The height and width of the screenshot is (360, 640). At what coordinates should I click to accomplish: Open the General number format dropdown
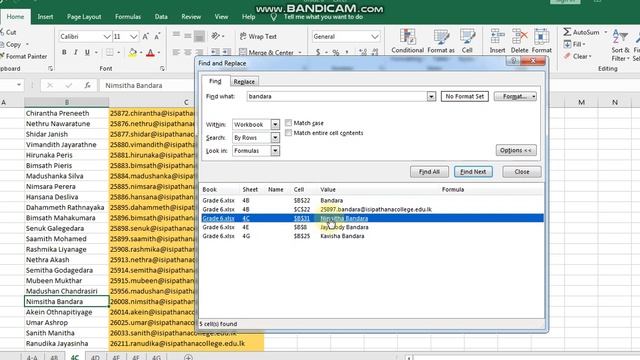[x=375, y=37]
